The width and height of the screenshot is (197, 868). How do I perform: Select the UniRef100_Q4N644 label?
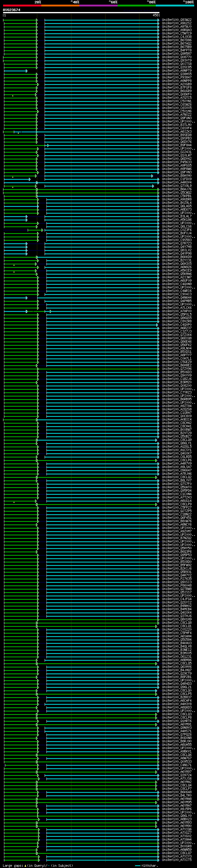(177, 298)
